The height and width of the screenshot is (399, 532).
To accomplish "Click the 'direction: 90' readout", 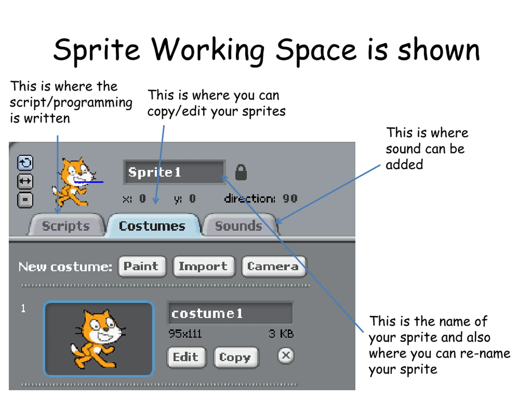I will (261, 198).
